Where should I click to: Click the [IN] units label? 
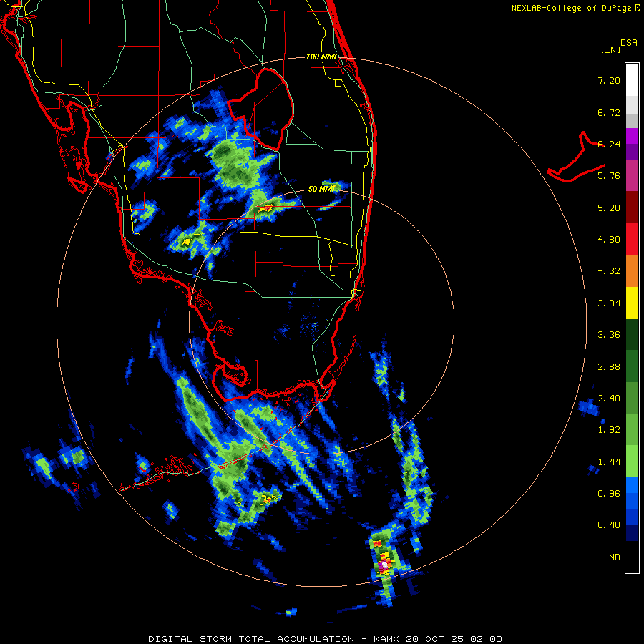click(x=611, y=49)
